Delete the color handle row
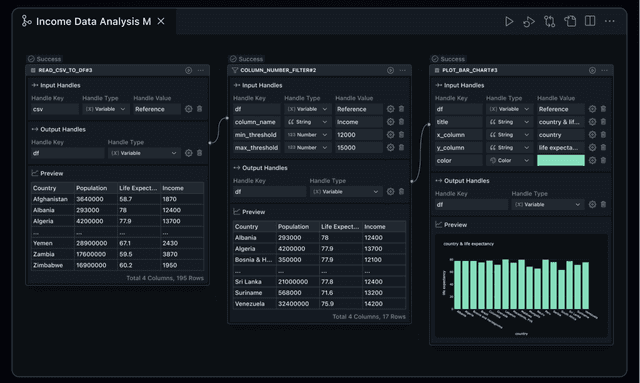The image size is (640, 383). click(603, 160)
